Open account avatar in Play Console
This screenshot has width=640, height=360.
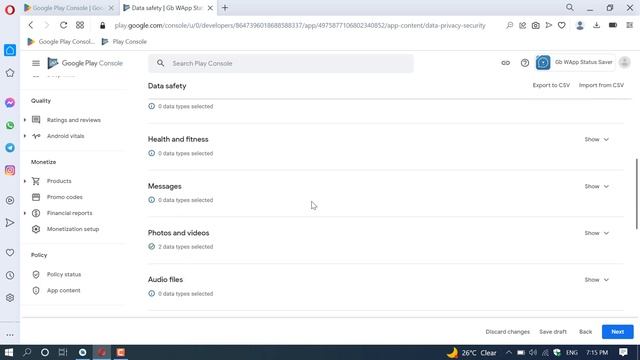(x=624, y=62)
